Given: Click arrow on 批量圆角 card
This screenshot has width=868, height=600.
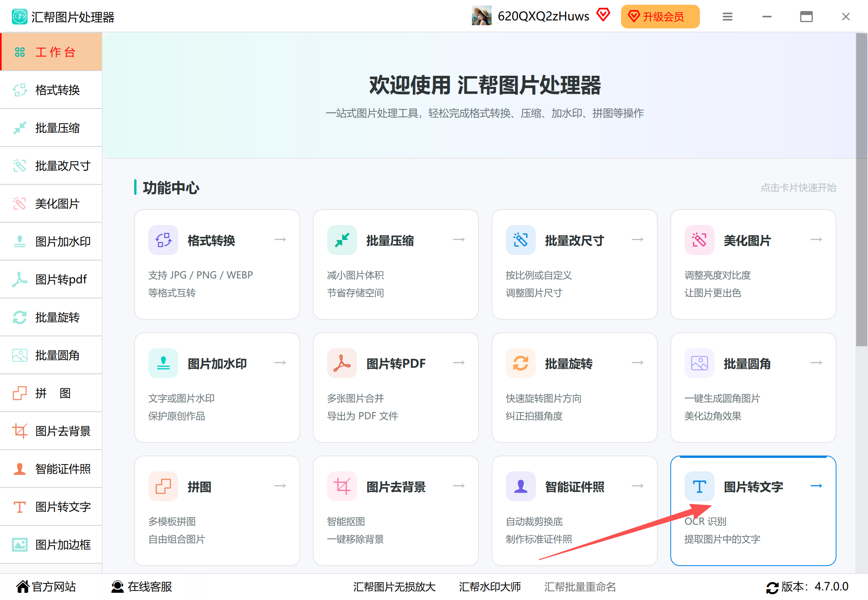Looking at the screenshot, I should pyautogui.click(x=816, y=363).
